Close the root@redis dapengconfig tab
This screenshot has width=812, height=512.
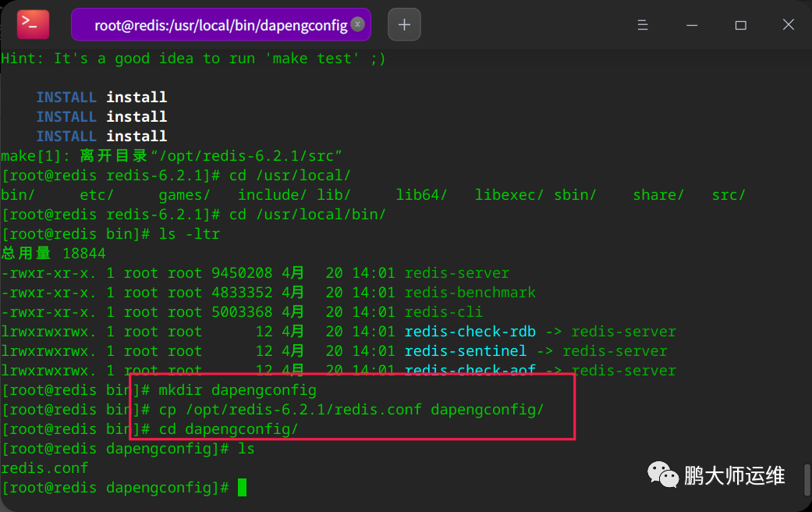point(357,24)
